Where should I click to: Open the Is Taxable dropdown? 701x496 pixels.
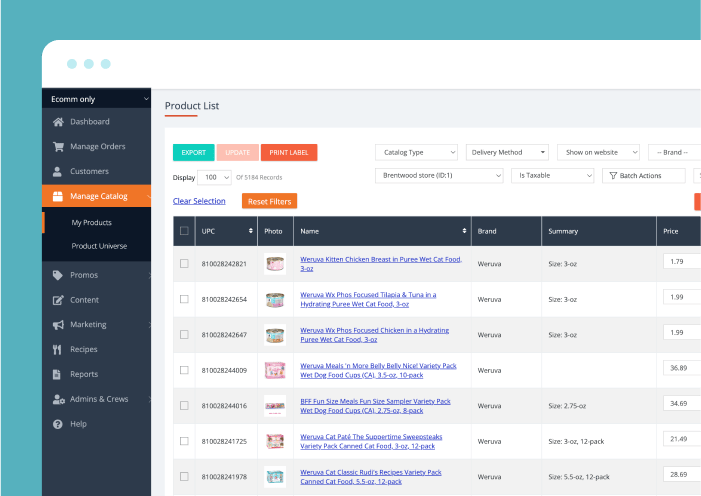click(553, 176)
